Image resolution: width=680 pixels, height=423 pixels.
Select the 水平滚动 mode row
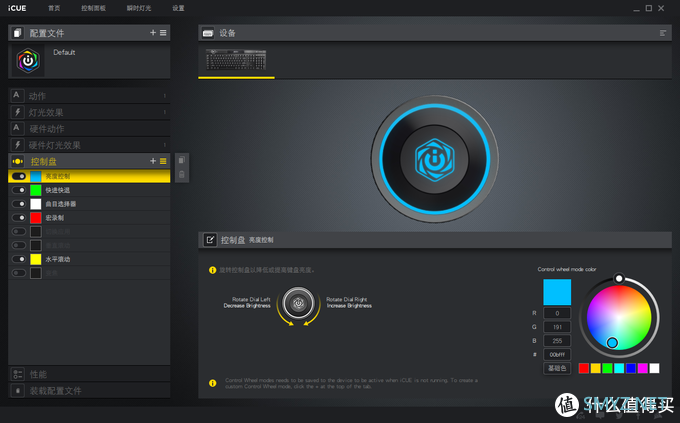click(x=89, y=259)
